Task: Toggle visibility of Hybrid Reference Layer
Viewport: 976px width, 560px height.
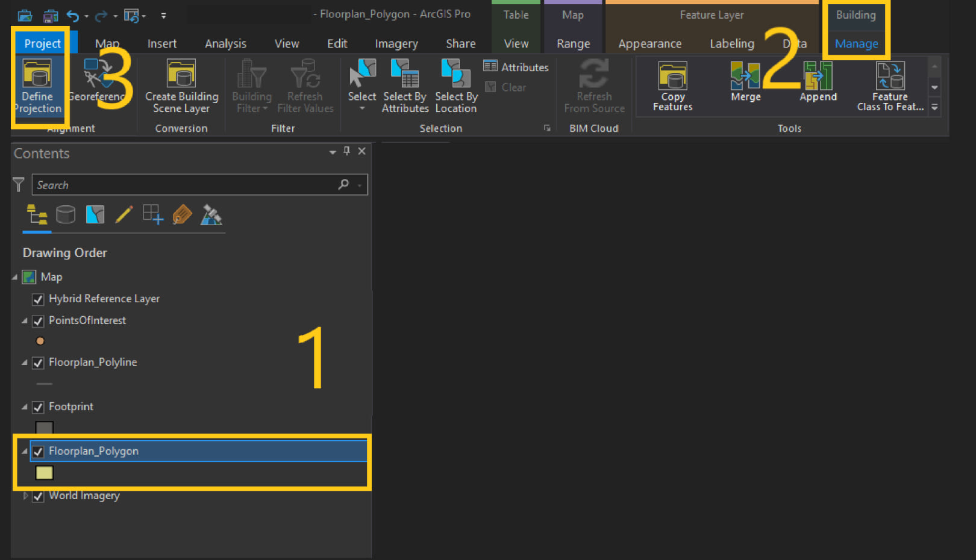Action: tap(38, 299)
